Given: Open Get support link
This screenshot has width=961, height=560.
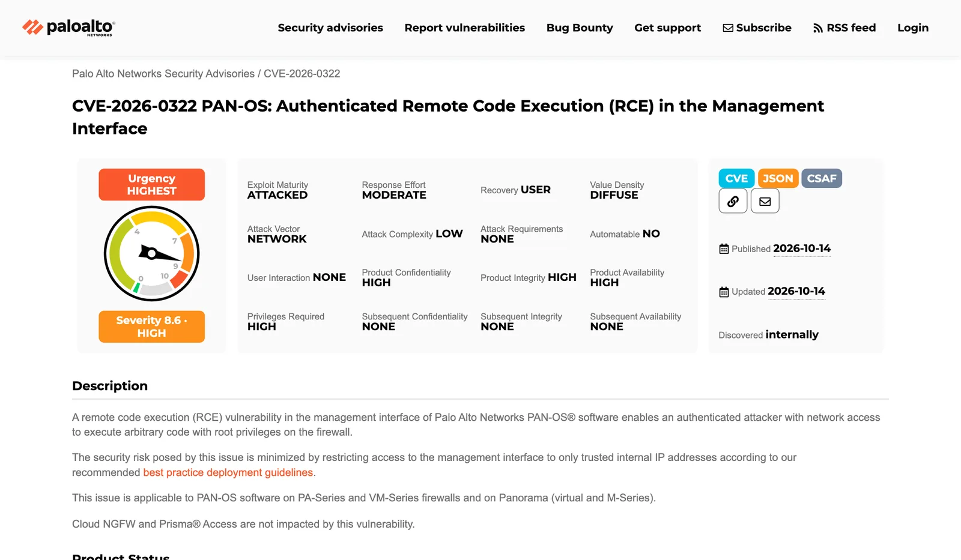Looking at the screenshot, I should pyautogui.click(x=667, y=28).
